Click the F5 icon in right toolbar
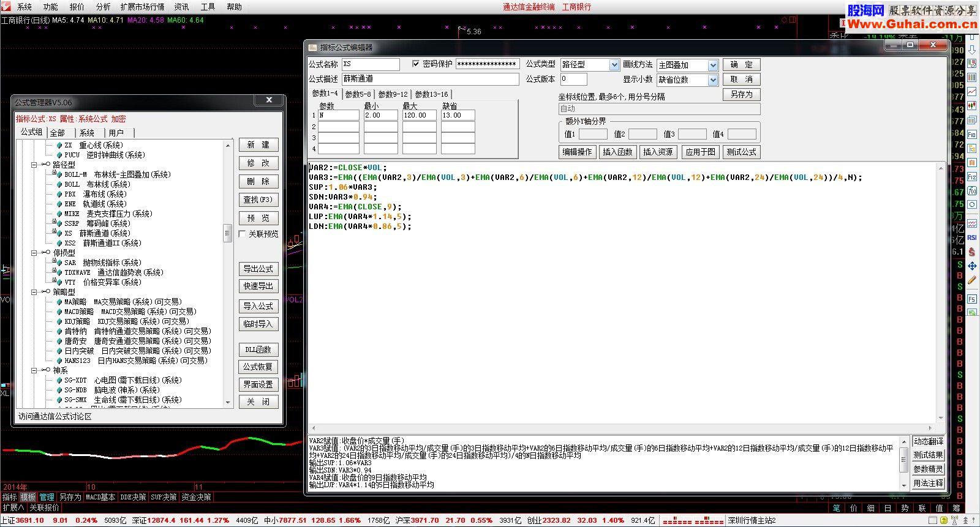The height and width of the screenshot is (527, 980). click(972, 298)
